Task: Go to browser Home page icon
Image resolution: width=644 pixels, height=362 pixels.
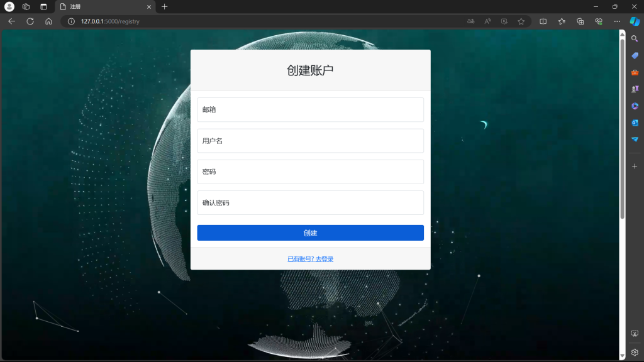Action: (48, 21)
